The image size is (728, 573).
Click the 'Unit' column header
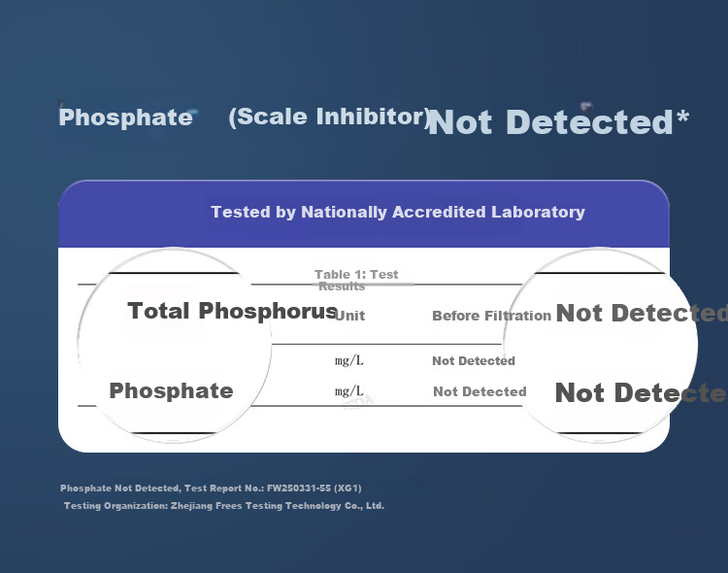click(x=349, y=316)
